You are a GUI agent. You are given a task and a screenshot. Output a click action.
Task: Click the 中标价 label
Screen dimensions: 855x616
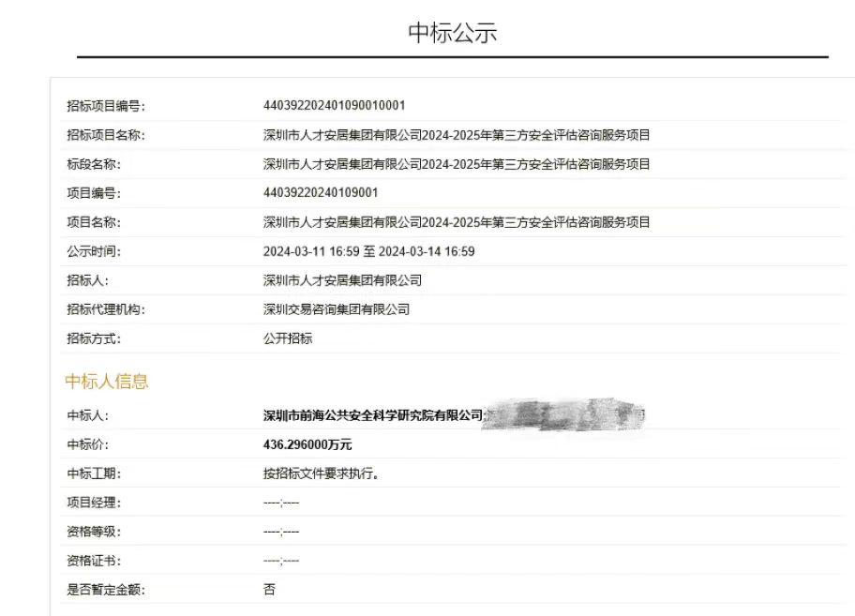pyautogui.click(x=88, y=444)
